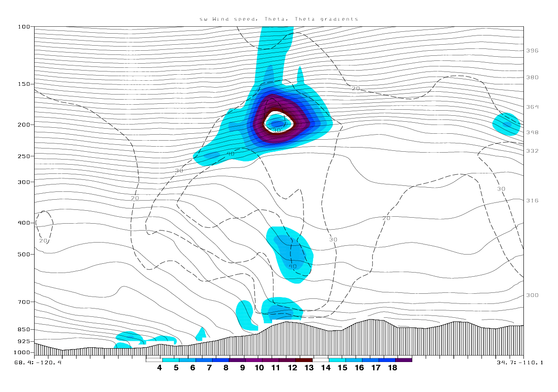Click the legend swatch between 10 and 11

[270, 360]
